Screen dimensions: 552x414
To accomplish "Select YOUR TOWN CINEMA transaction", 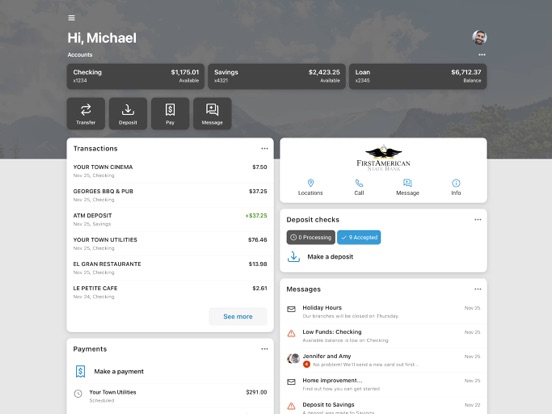I will pos(170,171).
